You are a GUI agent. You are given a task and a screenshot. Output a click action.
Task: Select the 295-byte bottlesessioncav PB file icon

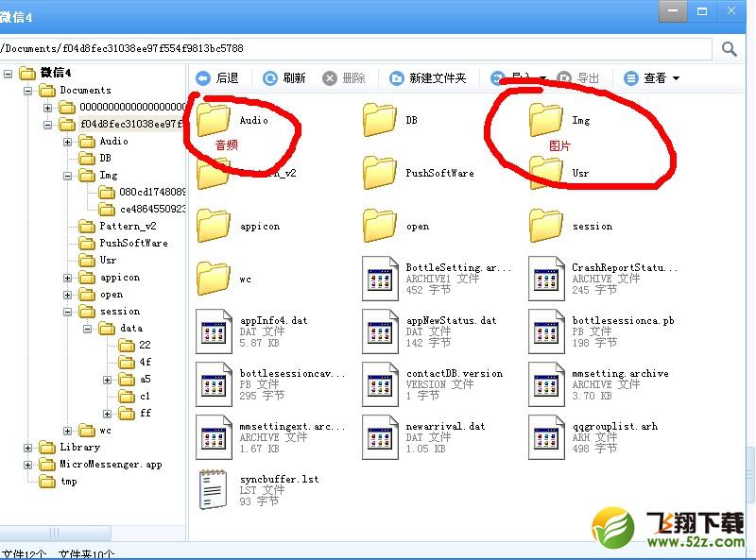214,384
